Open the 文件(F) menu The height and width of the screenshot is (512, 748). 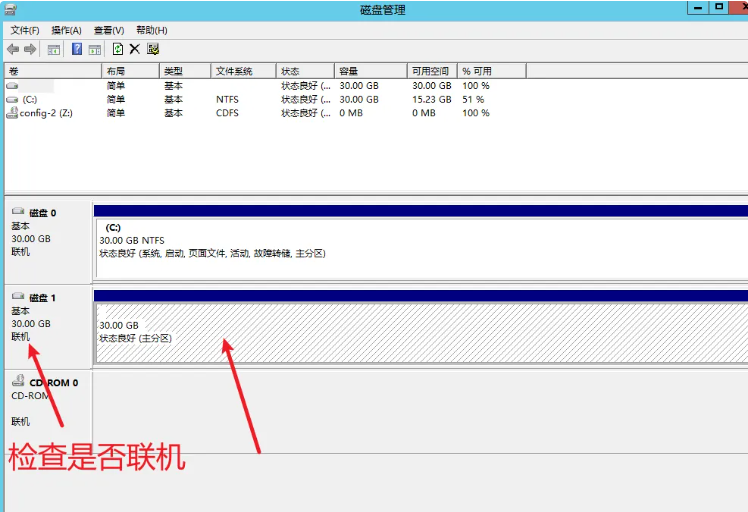[x=25, y=30]
